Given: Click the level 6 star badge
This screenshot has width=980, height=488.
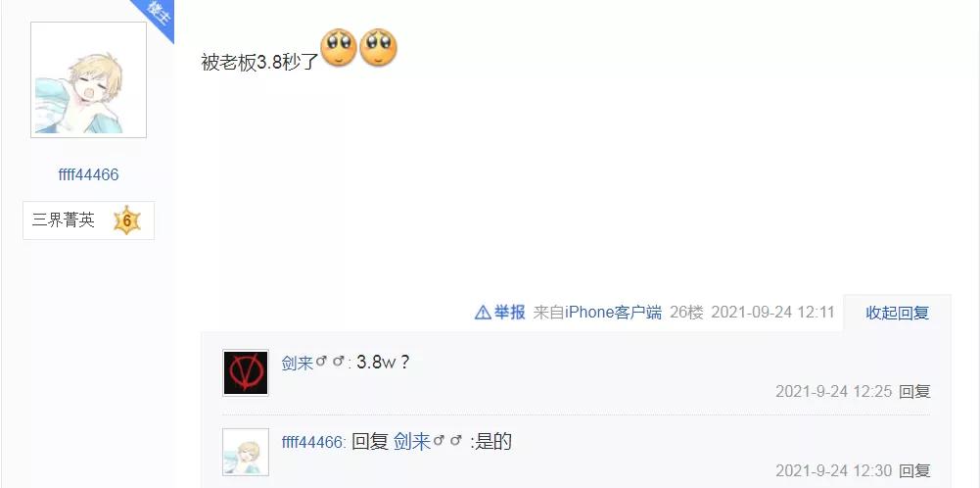Looking at the screenshot, I should pos(127,220).
